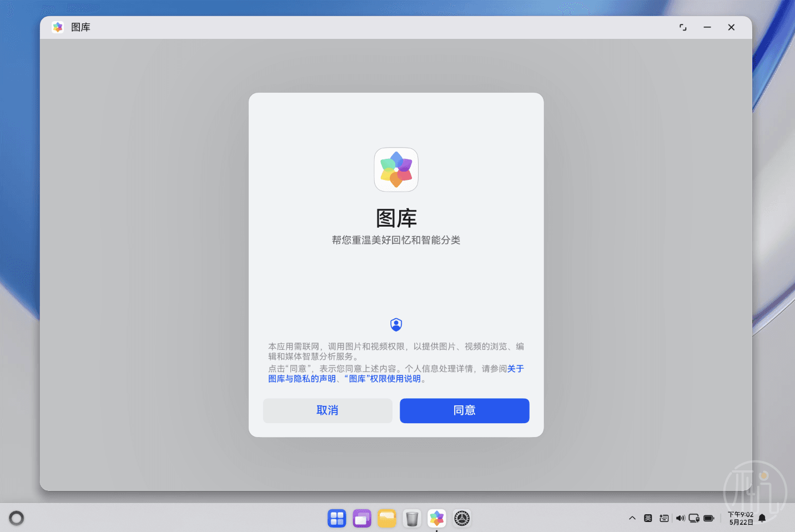Click the Gallery app icon in the dock
The height and width of the screenshot is (532, 795).
click(x=437, y=518)
